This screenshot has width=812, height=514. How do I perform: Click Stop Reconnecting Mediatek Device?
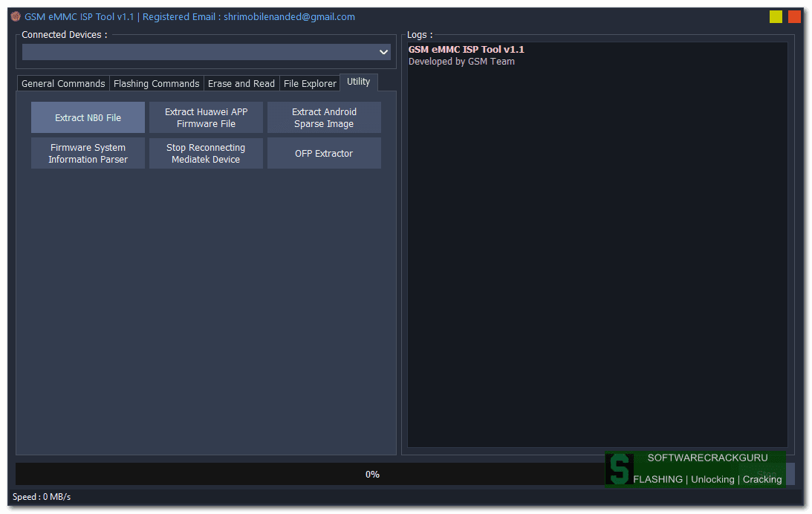pyautogui.click(x=206, y=153)
